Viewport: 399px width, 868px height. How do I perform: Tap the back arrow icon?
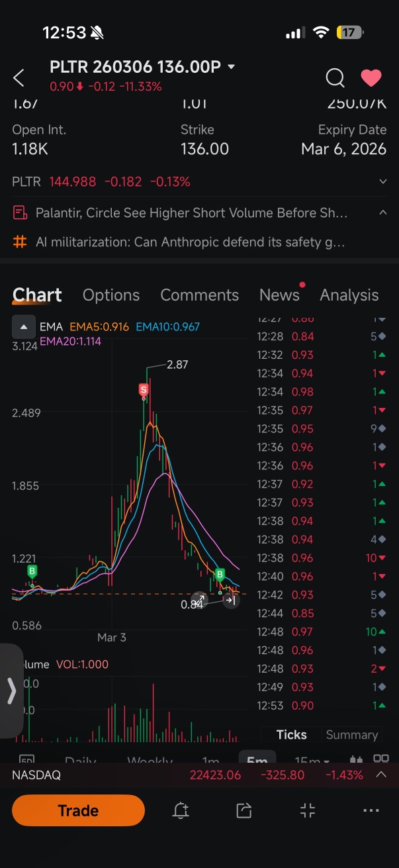point(19,78)
